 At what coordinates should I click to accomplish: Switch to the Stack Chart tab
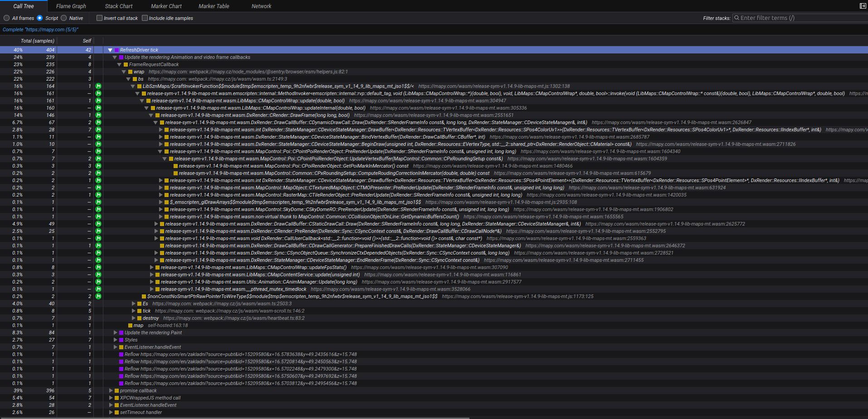pos(119,6)
